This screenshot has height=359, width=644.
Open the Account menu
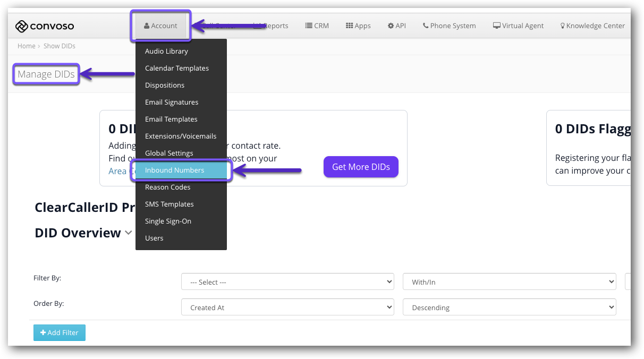(160, 25)
